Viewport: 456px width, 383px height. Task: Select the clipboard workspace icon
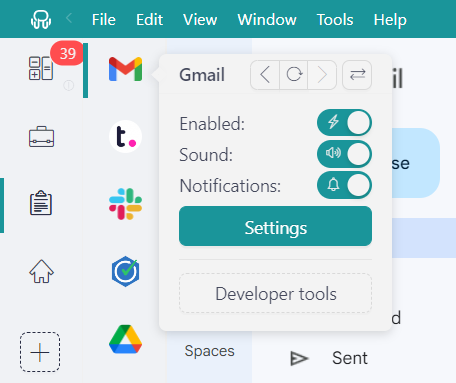point(41,203)
